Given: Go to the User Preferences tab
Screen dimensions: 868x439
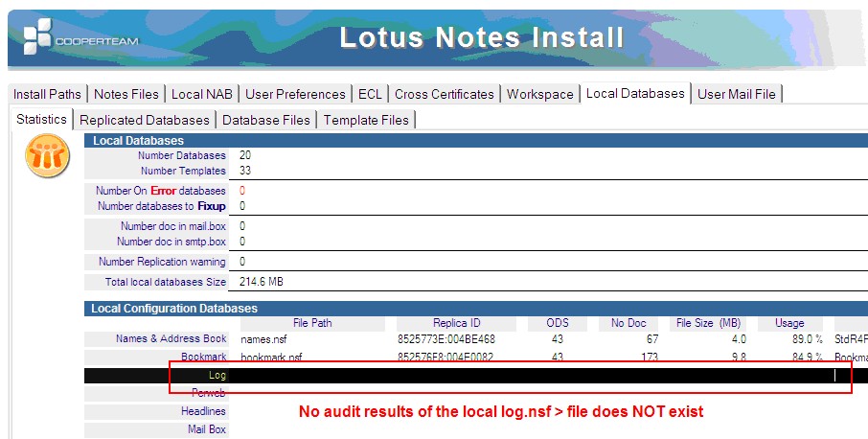Looking at the screenshot, I should click(x=295, y=94).
